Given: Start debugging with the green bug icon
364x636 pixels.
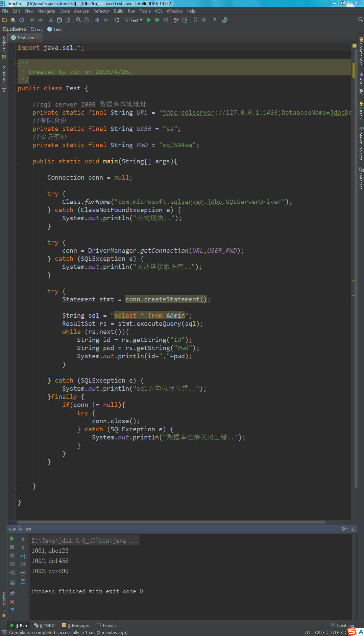Looking at the screenshot, I should [x=157, y=20].
